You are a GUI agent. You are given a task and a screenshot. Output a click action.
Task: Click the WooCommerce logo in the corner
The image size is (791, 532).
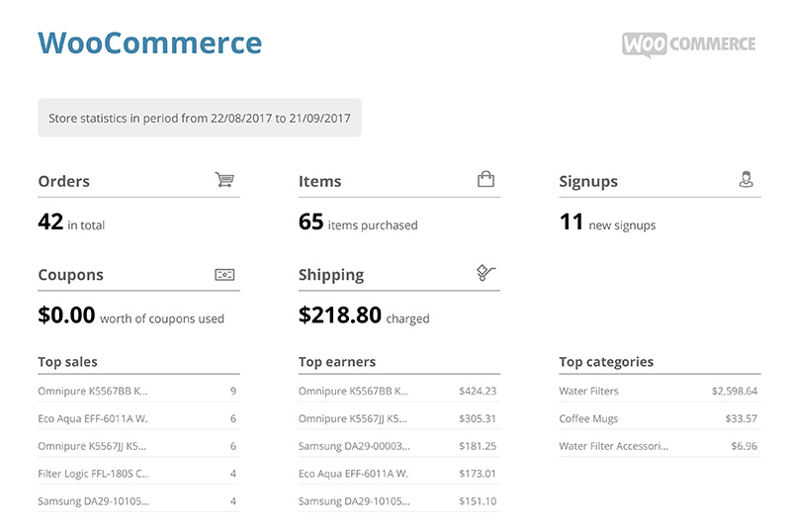688,44
